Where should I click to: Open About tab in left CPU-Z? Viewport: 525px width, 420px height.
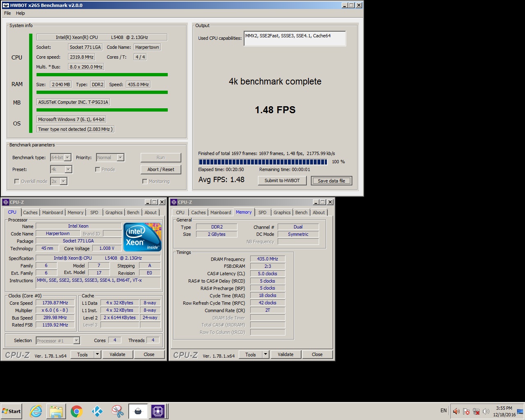point(151,212)
